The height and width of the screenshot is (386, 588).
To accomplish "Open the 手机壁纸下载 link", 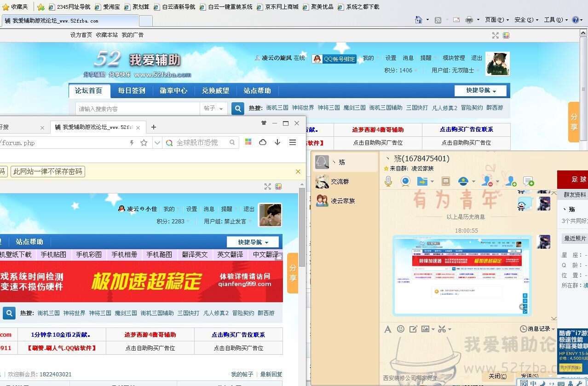I will pyautogui.click(x=16, y=255).
